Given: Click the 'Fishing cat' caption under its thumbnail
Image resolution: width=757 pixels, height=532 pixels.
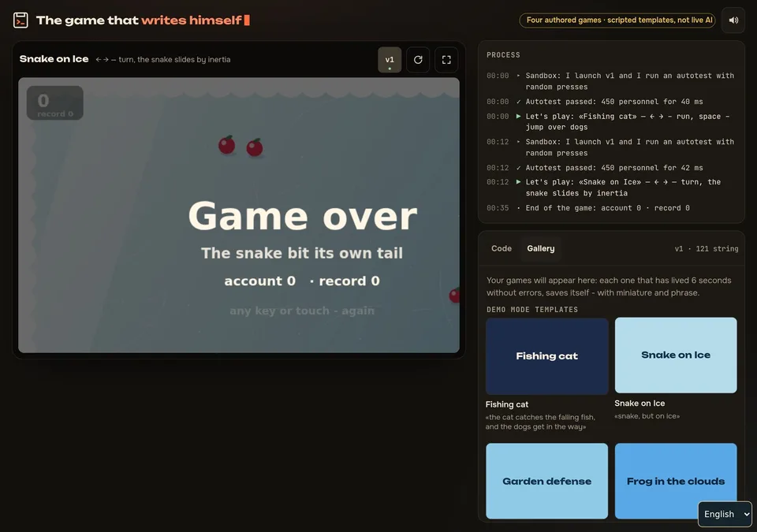Looking at the screenshot, I should click(x=507, y=404).
